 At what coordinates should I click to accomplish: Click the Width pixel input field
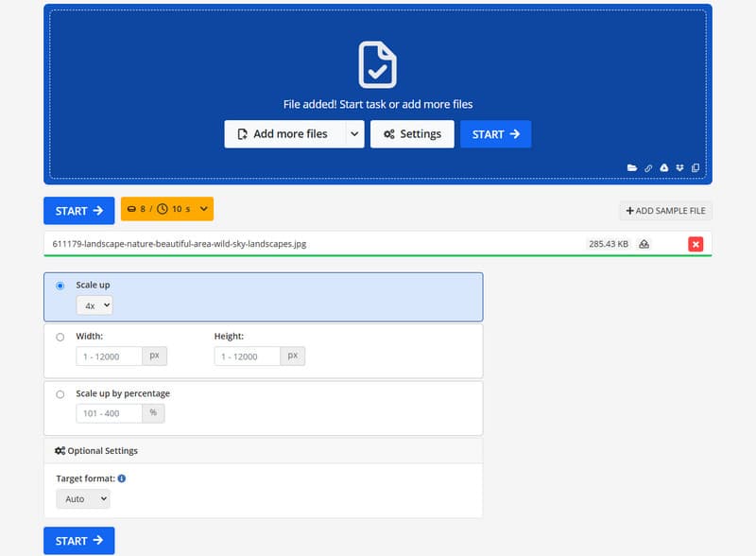click(x=109, y=356)
